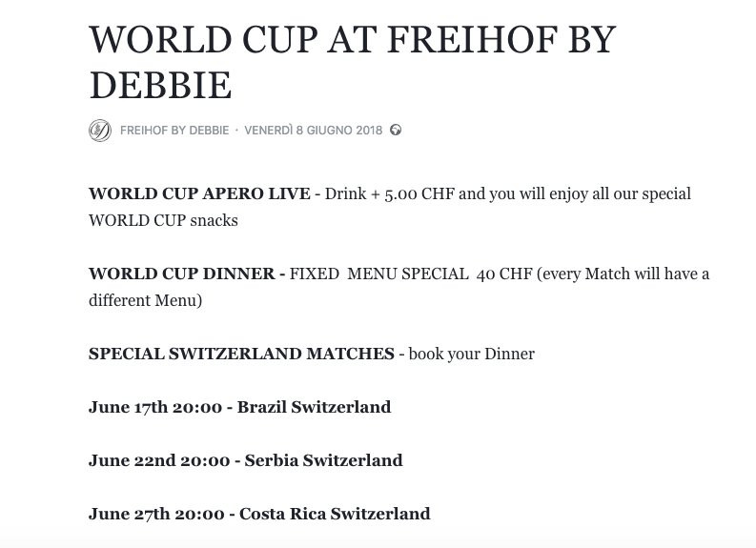Click the Freihof by Debbie profile avatar
Screen dimensions: 756x548
pos(100,131)
